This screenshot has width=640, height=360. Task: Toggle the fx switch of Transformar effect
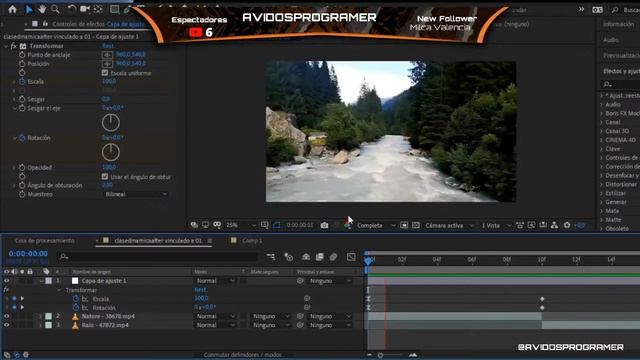[13, 46]
